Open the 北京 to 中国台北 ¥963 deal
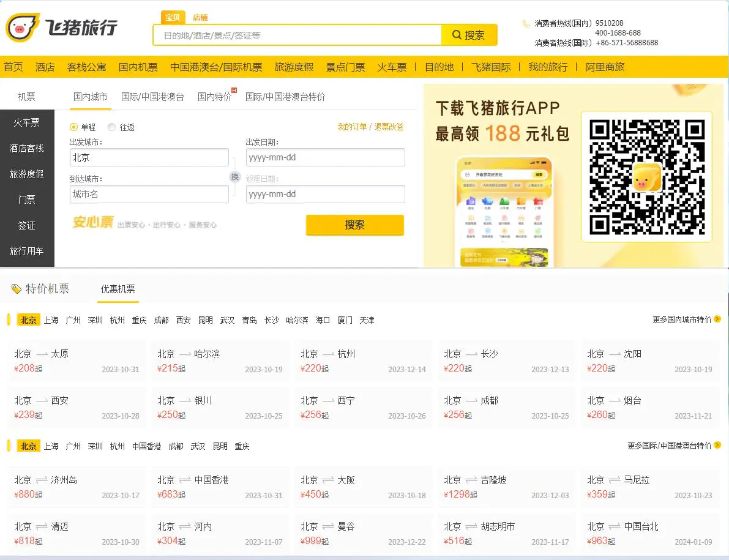Viewport: 729px width, 560px height. [650, 534]
